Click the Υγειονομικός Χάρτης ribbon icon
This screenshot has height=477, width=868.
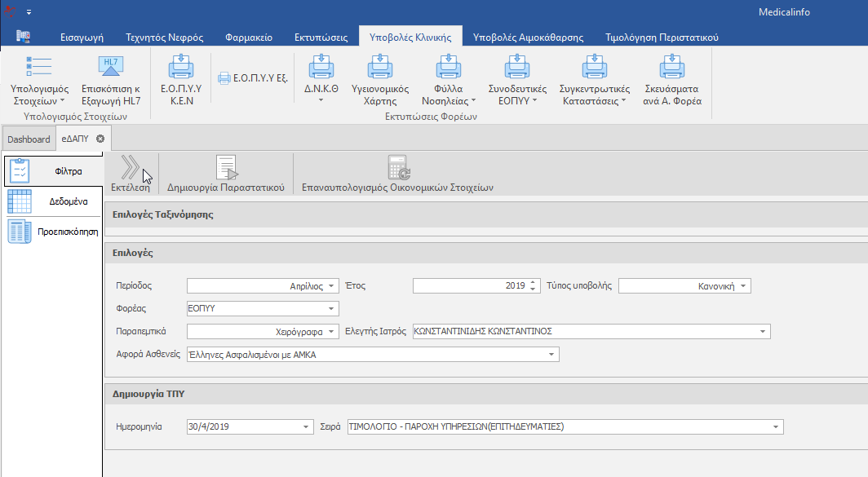coord(380,68)
